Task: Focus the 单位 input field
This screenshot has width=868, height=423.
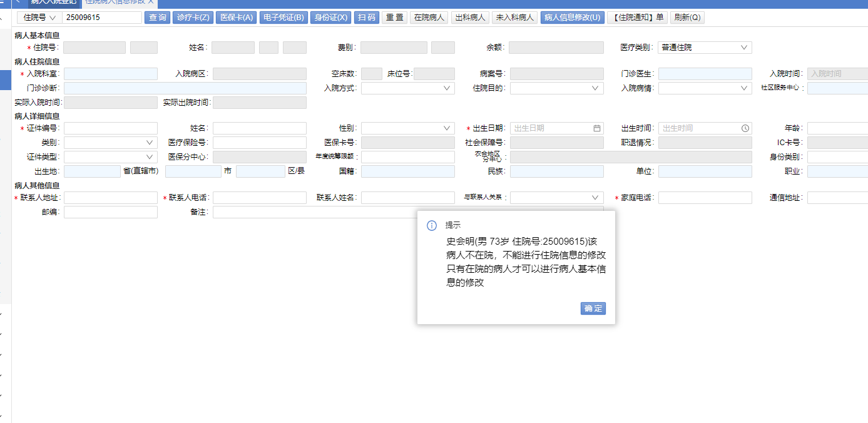Action: point(705,171)
